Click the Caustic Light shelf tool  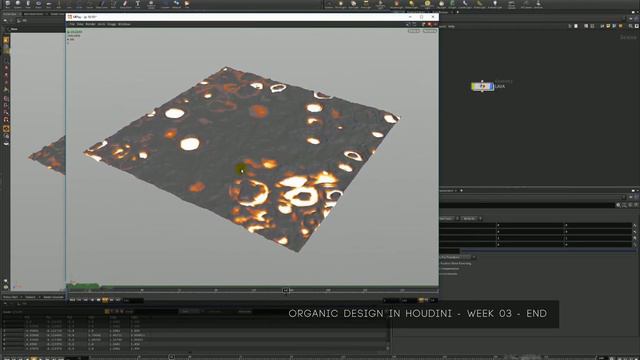[465, 4]
